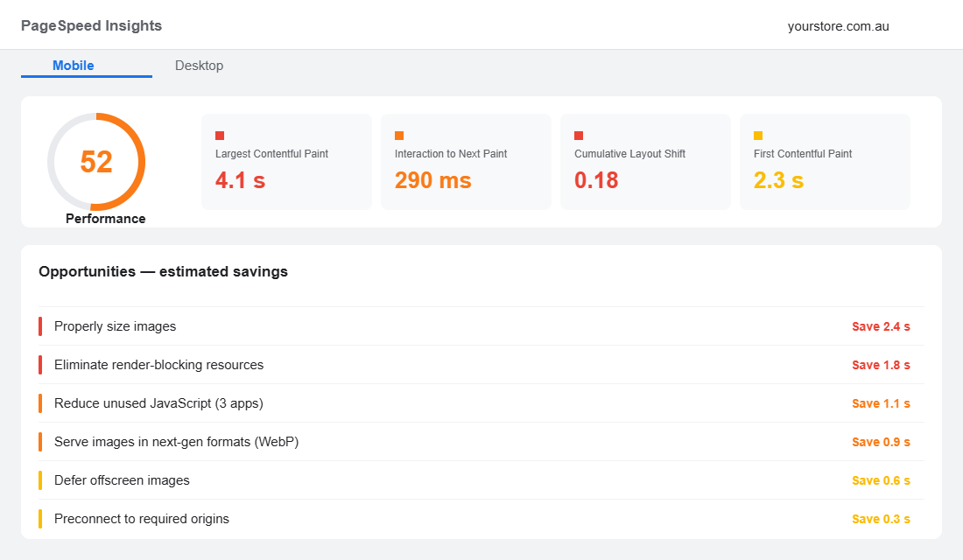963x560 pixels.
Task: Click the Save 0.3 s value
Action: click(x=881, y=520)
